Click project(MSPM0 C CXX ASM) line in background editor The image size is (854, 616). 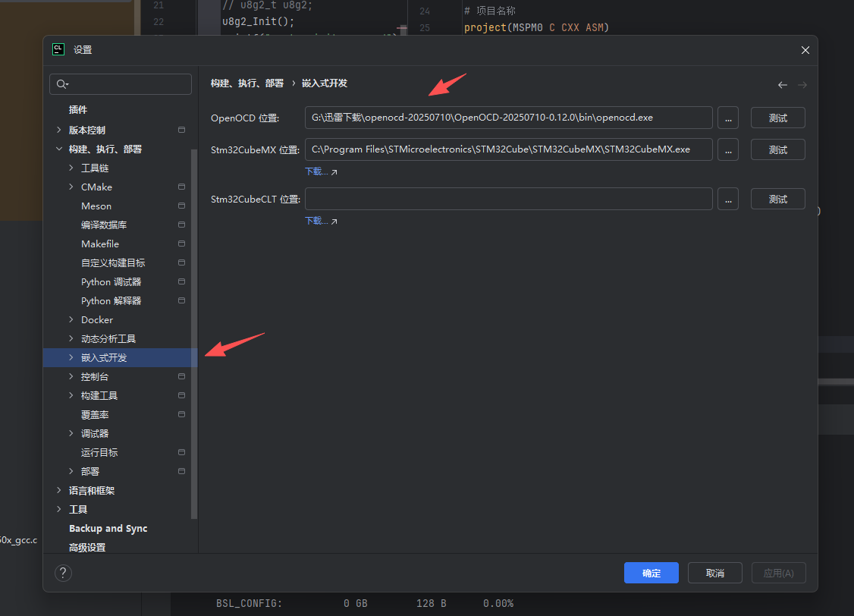point(536,27)
